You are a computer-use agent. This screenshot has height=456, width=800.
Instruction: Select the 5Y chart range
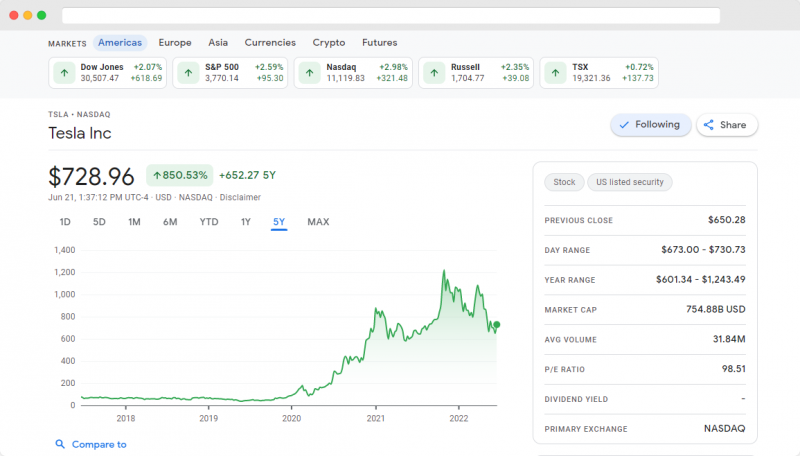(279, 222)
